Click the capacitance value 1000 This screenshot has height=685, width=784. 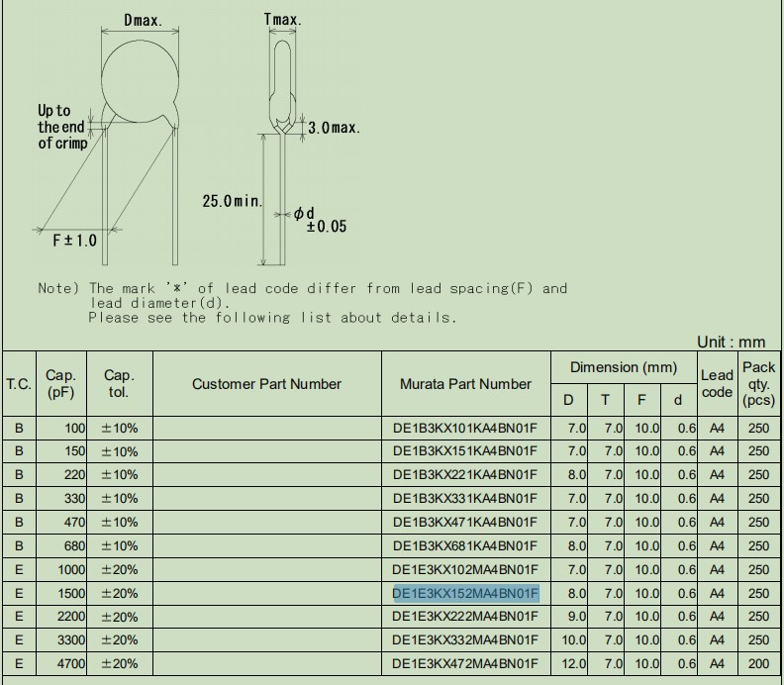point(71,570)
